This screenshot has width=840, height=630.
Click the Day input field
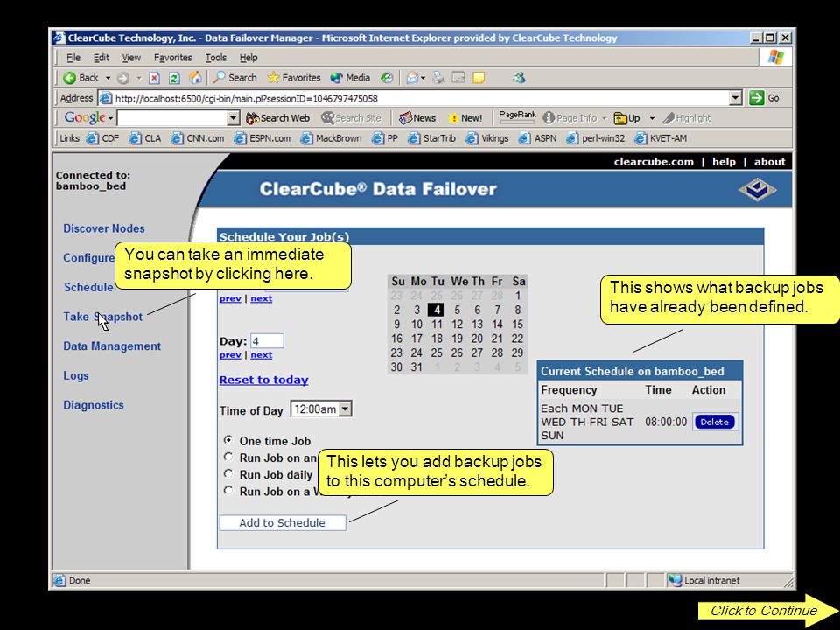[267, 341]
